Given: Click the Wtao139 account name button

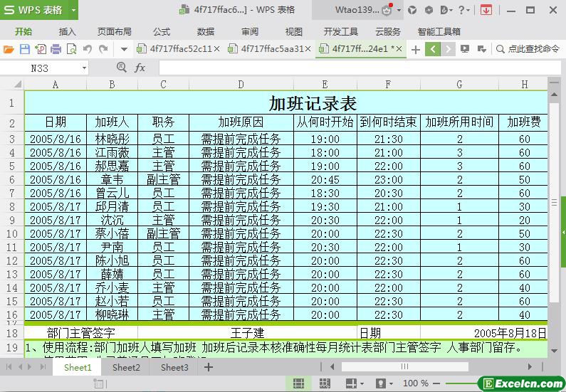Looking at the screenshot, I should (x=357, y=10).
